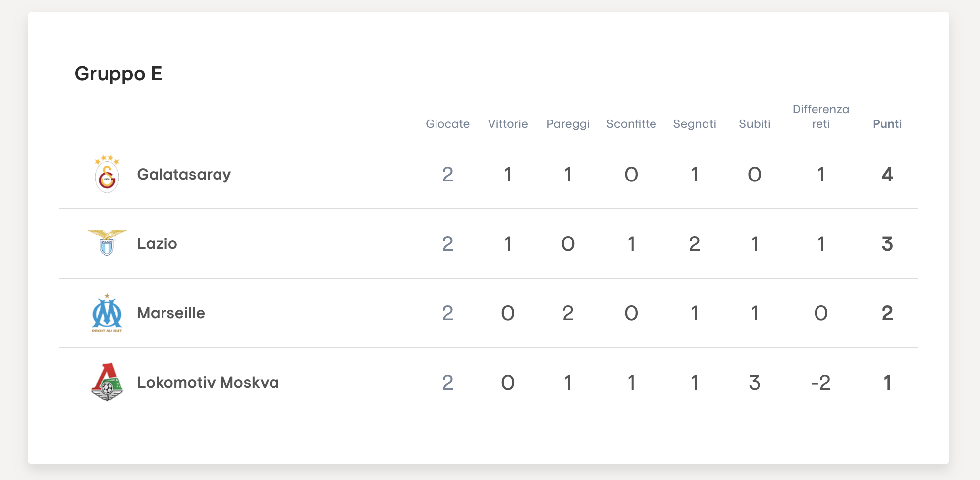This screenshot has height=480, width=980.
Task: Select the Punti column header
Action: (887, 124)
